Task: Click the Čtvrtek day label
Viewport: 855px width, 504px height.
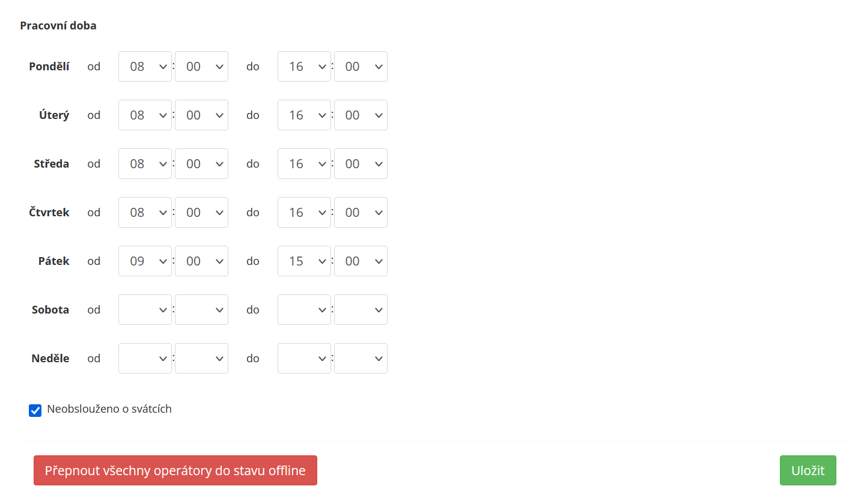Action: click(49, 213)
